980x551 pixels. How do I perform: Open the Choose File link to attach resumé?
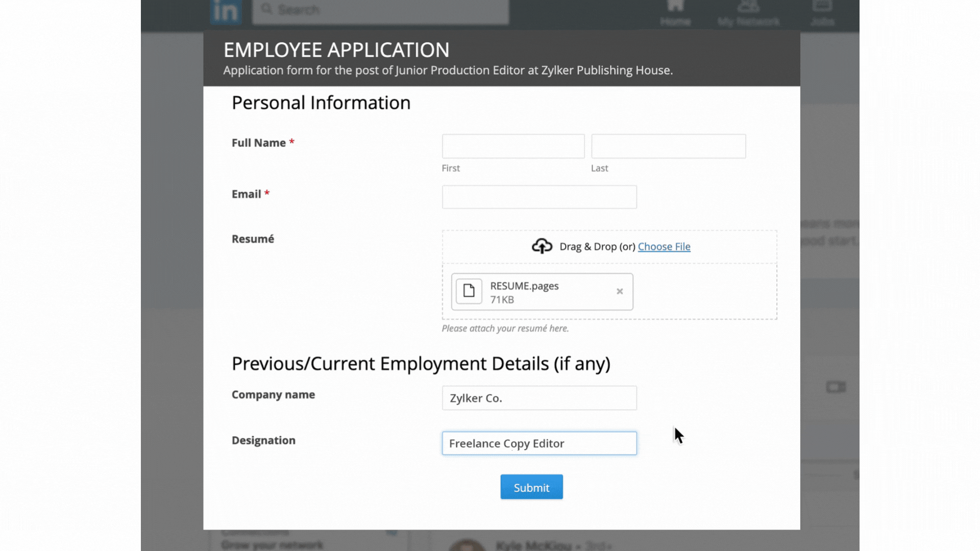coord(664,246)
